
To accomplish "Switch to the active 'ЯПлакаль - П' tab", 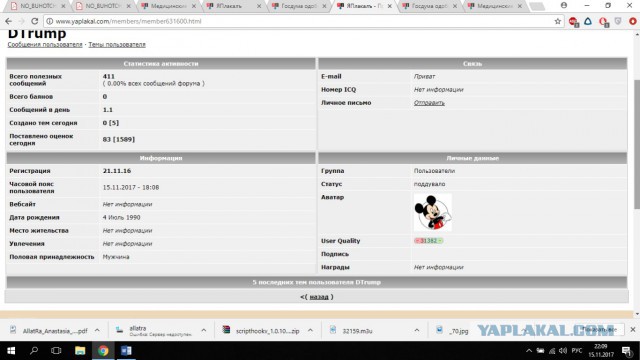I will tap(363, 6).
